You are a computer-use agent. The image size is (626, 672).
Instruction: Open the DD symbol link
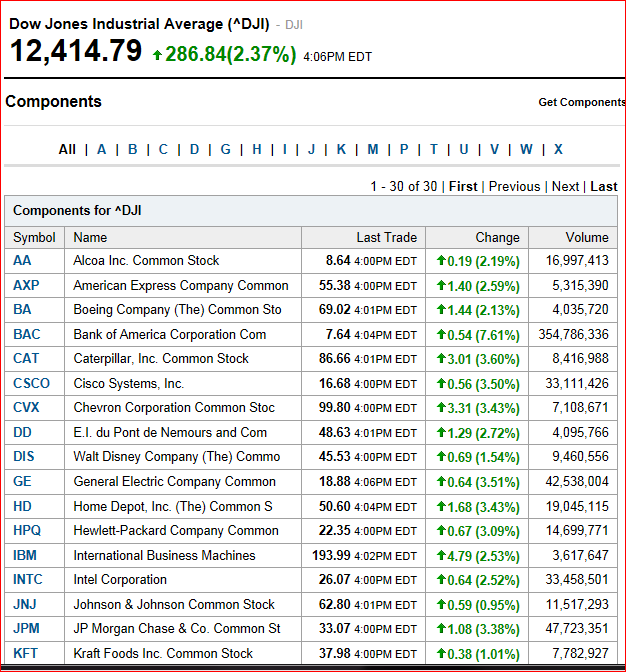tap(22, 432)
